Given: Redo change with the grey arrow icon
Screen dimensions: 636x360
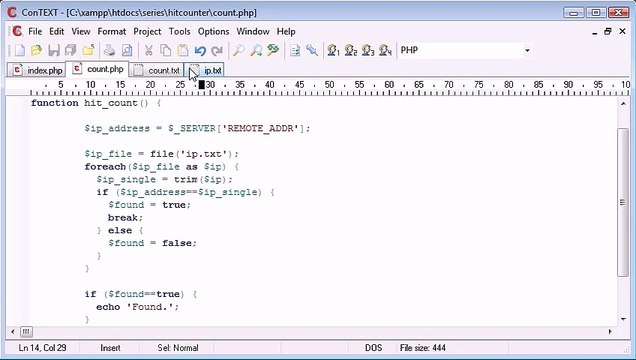Looking at the screenshot, I should [x=217, y=50].
